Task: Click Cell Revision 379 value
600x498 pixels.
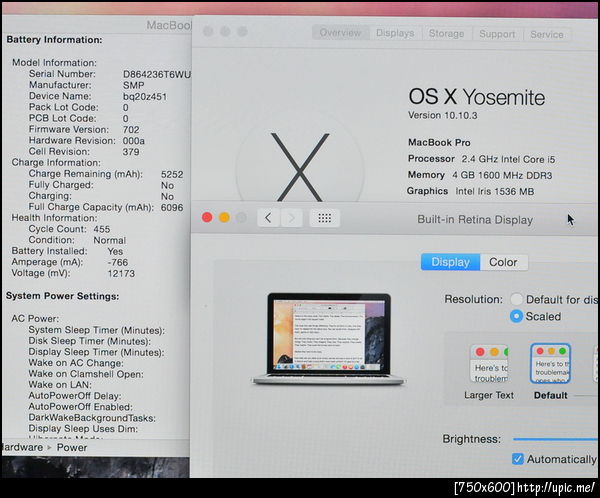Action: pyautogui.click(x=131, y=152)
